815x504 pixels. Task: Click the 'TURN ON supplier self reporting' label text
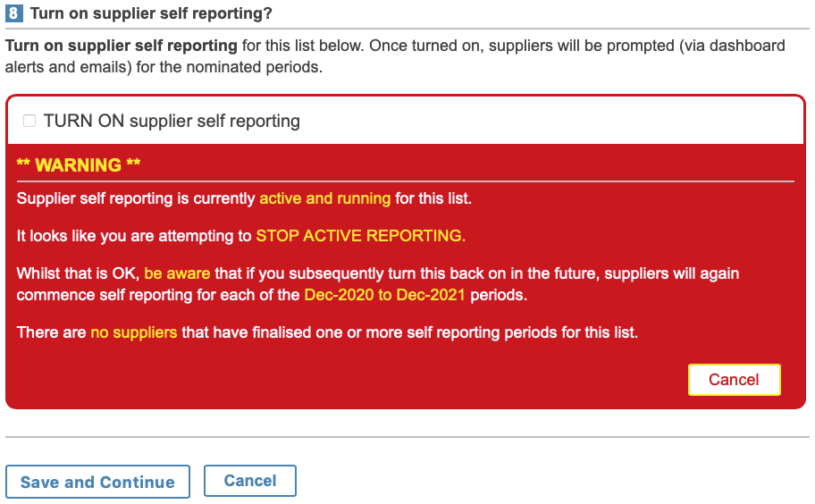pyautogui.click(x=172, y=121)
